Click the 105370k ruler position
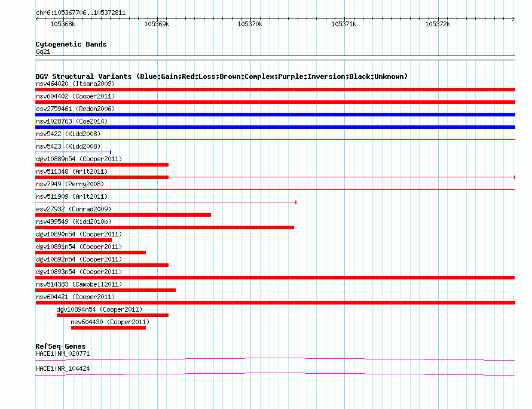532x409 pixels. coord(250,24)
